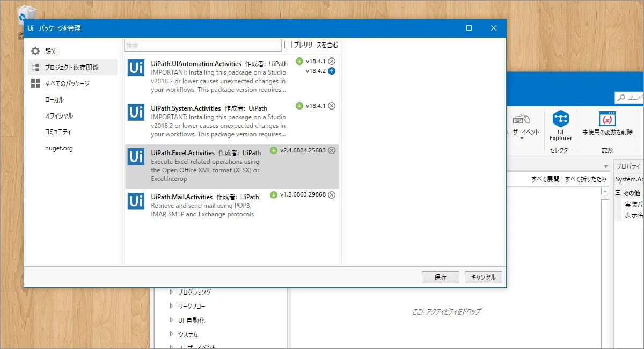Select the nuget.org package feed
Screen dimensions: 644x349
tap(59, 148)
